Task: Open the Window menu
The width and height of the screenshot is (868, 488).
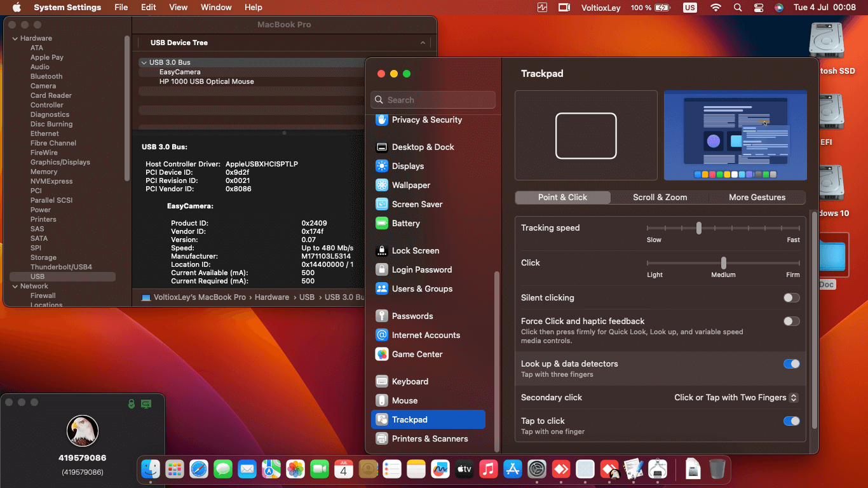Action: click(216, 8)
